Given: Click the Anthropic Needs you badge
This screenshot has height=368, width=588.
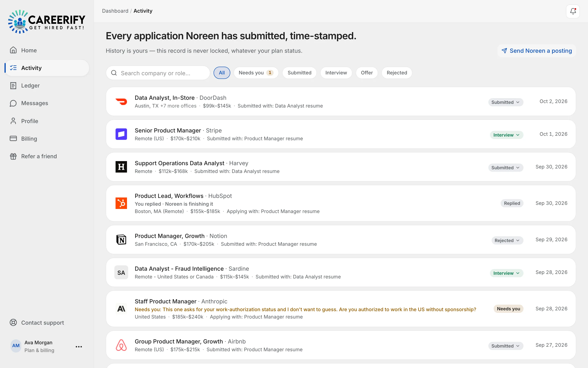Looking at the screenshot, I should pyautogui.click(x=509, y=309).
